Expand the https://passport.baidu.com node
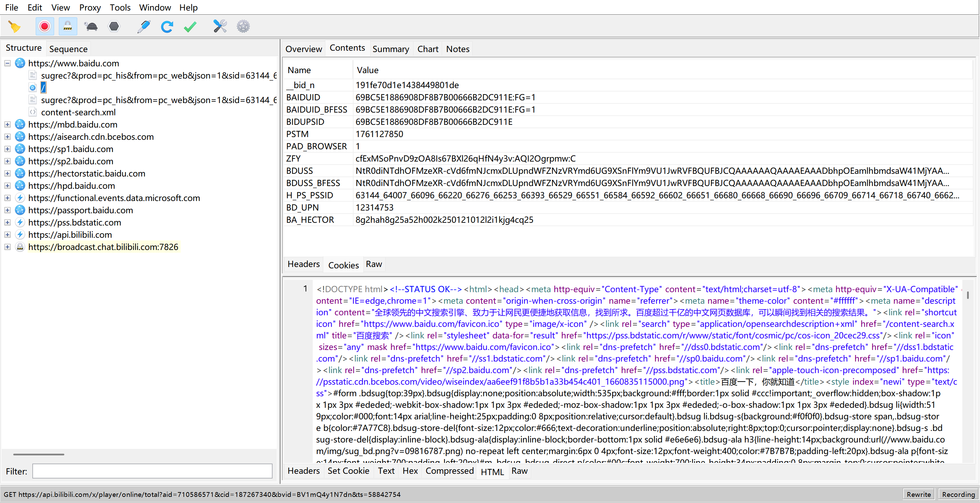Image resolution: width=980 pixels, height=503 pixels. coord(7,210)
